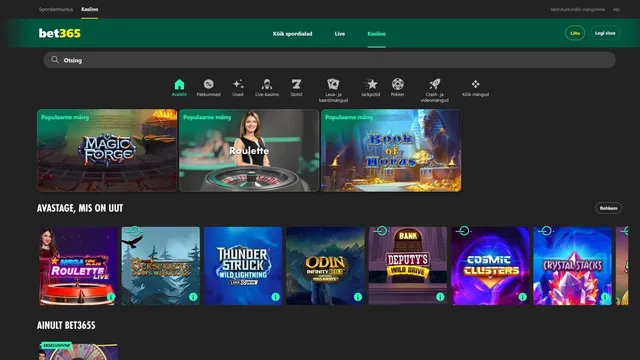Launch the Berserkers game tile

pos(161,266)
